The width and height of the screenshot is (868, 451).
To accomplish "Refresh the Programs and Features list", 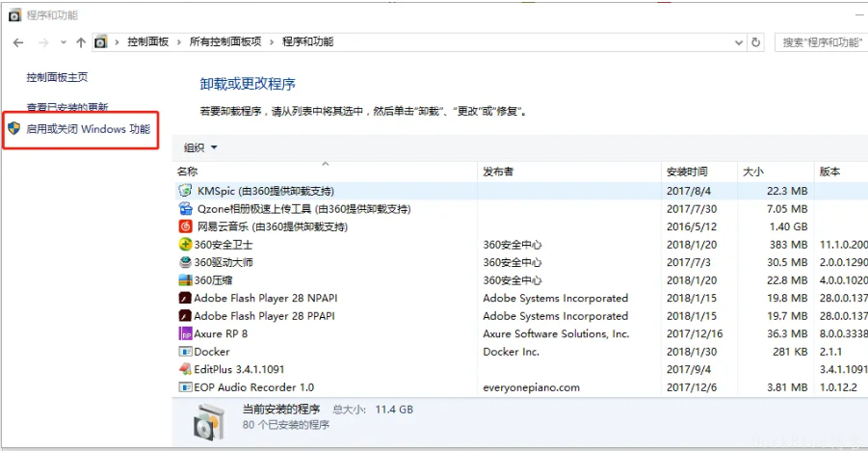I will [x=755, y=42].
